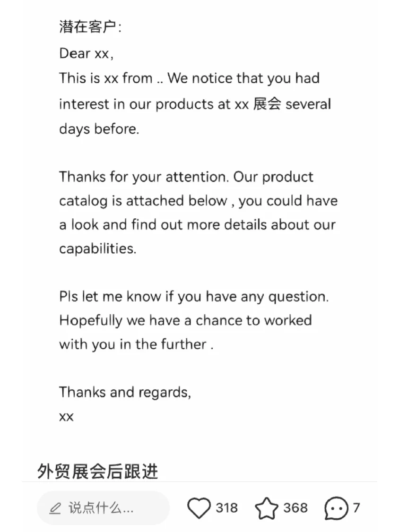399x532 pixels.
Task: Click the "Dear xx," greeting line
Action: 86,53
